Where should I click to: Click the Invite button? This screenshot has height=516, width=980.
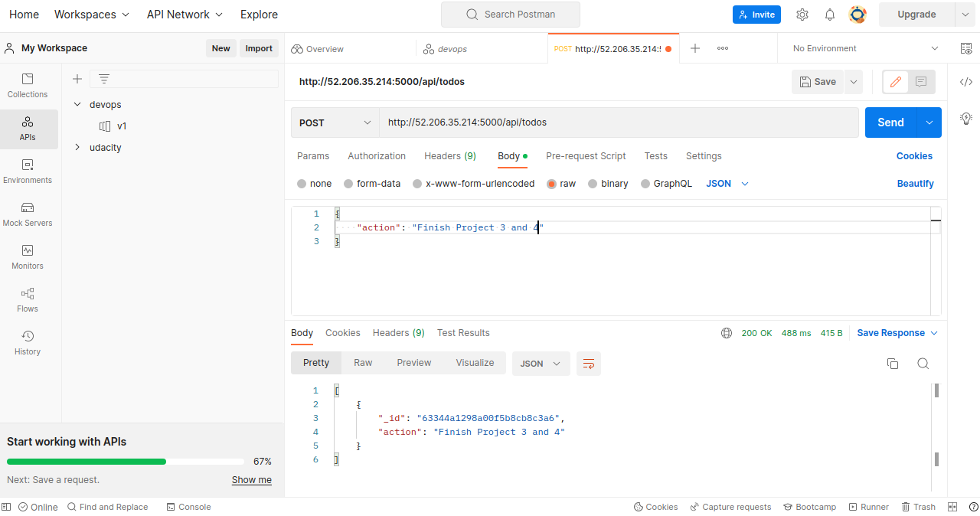756,15
